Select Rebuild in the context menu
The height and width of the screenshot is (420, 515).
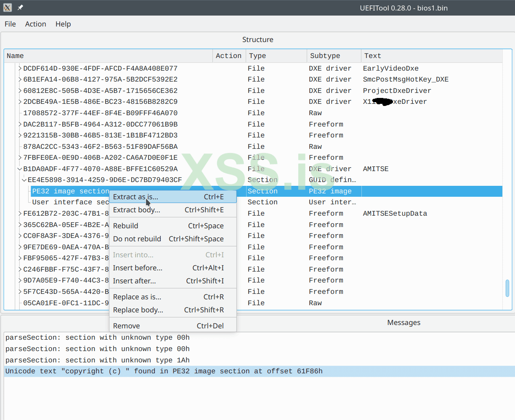[173, 226]
